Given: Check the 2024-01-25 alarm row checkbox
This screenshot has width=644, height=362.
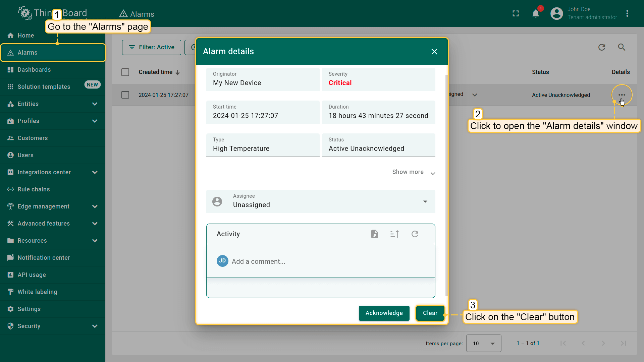Looking at the screenshot, I should [125, 95].
